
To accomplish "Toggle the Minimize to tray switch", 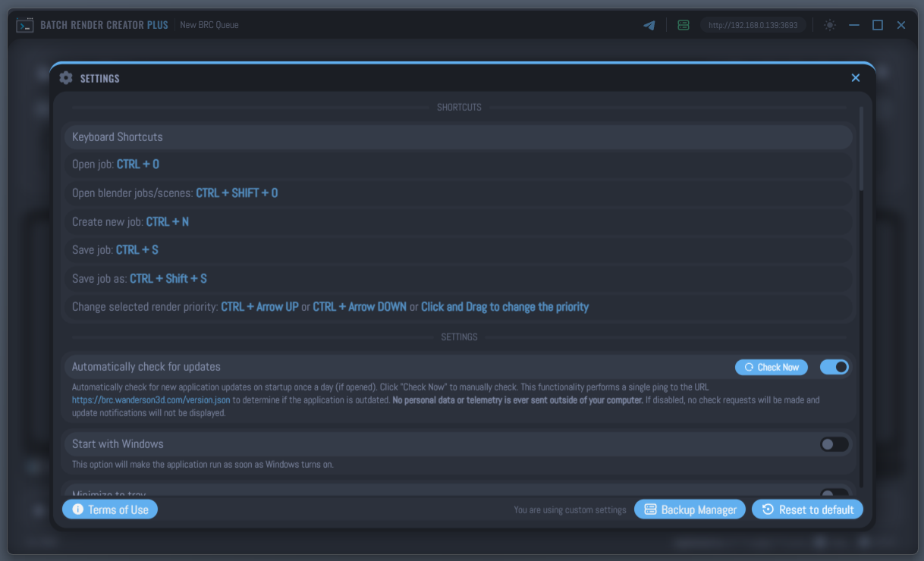I will pos(834,493).
